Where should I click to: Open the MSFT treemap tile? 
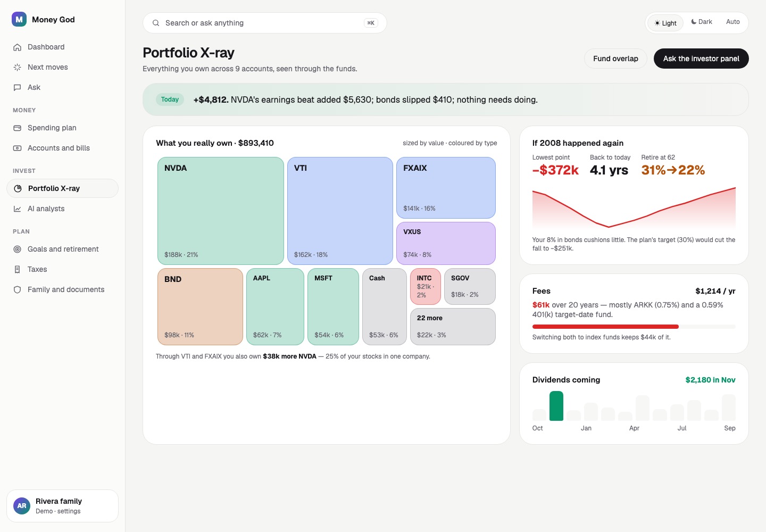click(334, 306)
